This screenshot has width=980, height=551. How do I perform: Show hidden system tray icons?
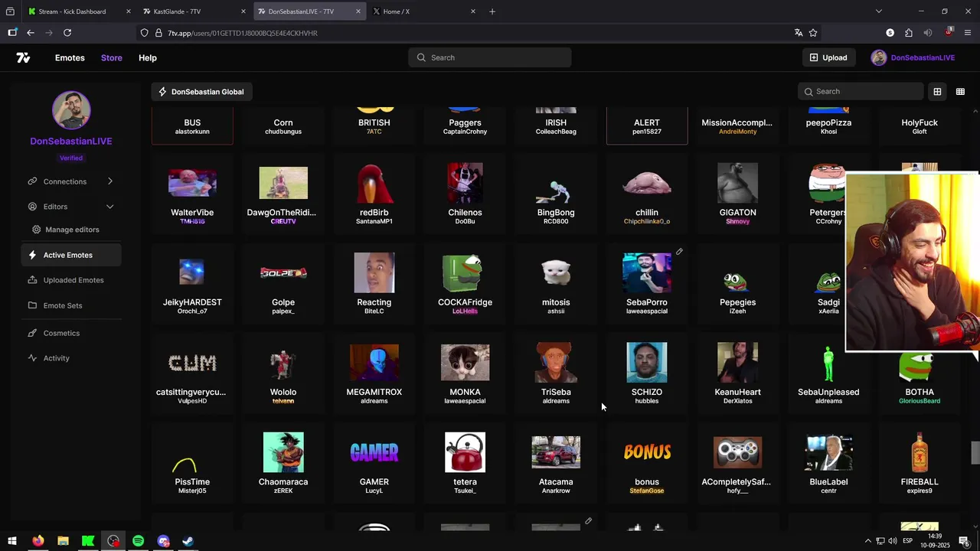click(867, 541)
